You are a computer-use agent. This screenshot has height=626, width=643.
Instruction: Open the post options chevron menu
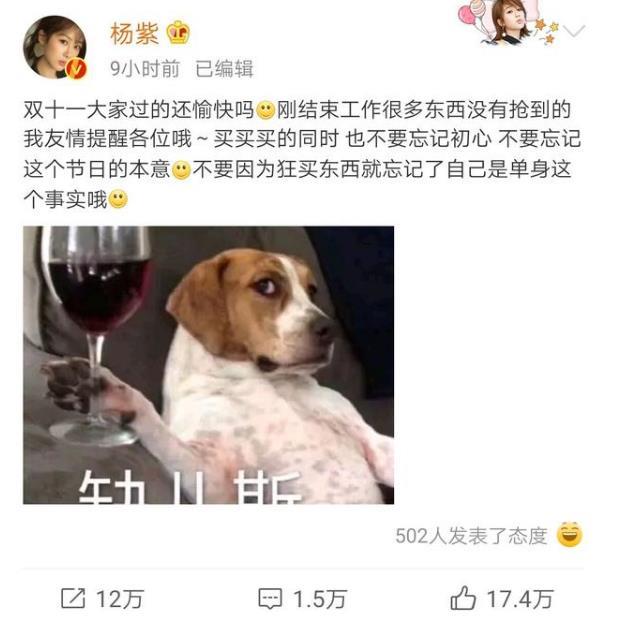pyautogui.click(x=574, y=30)
